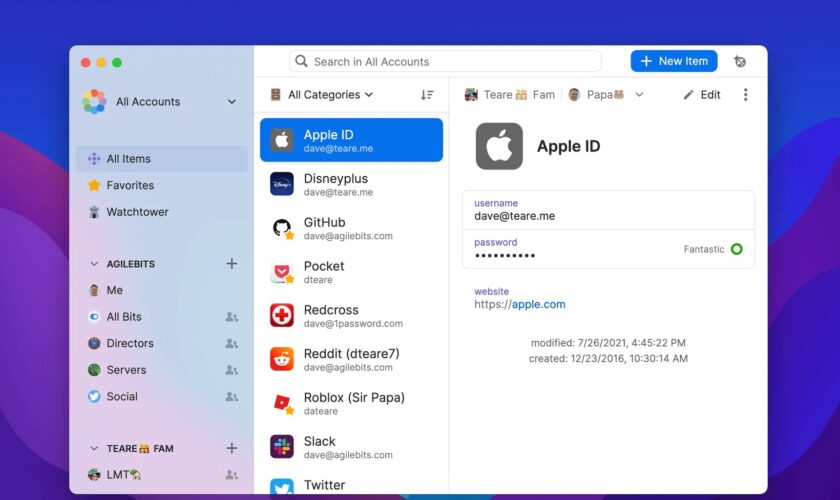Click the All Accounts rainbow logo
The height and width of the screenshot is (500, 840).
tap(94, 101)
